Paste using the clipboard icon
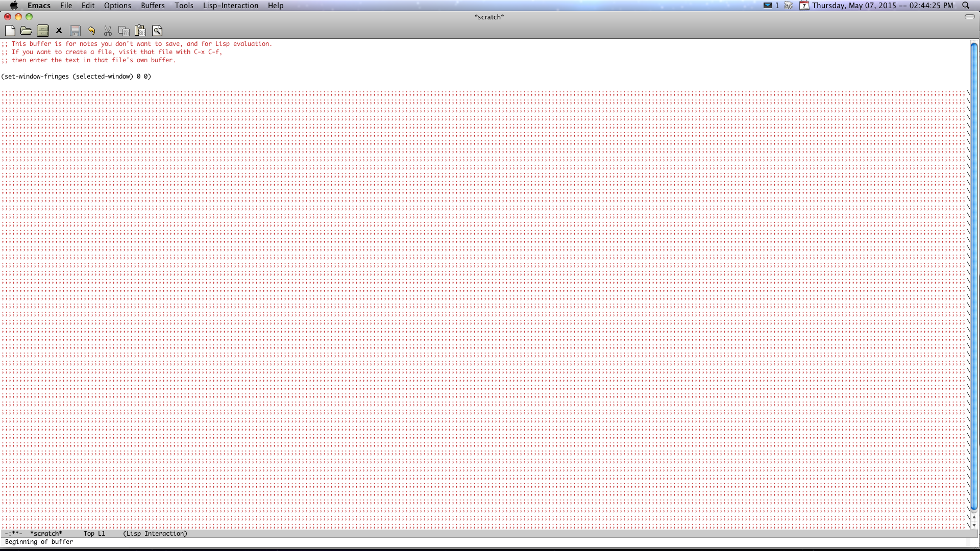 [140, 31]
